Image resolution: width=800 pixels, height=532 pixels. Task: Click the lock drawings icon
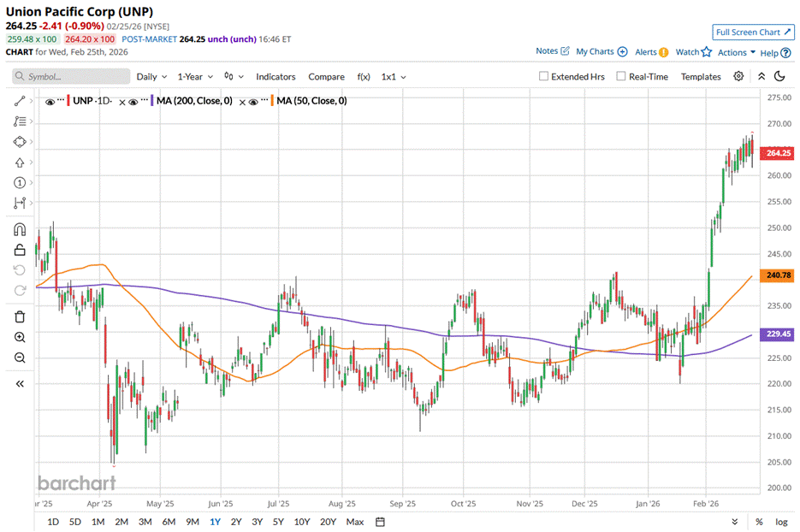point(20,250)
